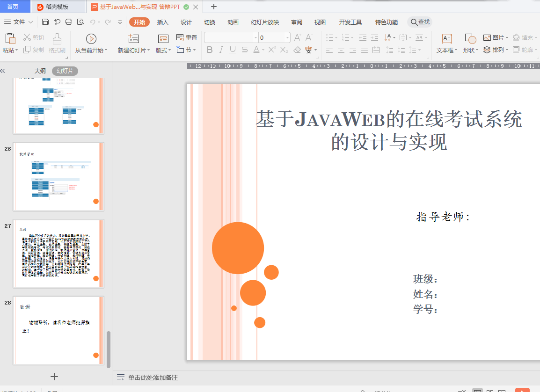Switch to the Insert (插入) ribbon tab
This screenshot has width=540, height=392.
[x=162, y=22]
